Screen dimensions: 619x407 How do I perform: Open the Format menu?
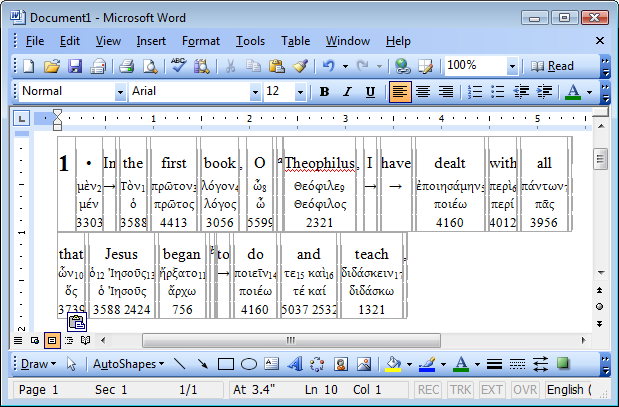(x=201, y=41)
